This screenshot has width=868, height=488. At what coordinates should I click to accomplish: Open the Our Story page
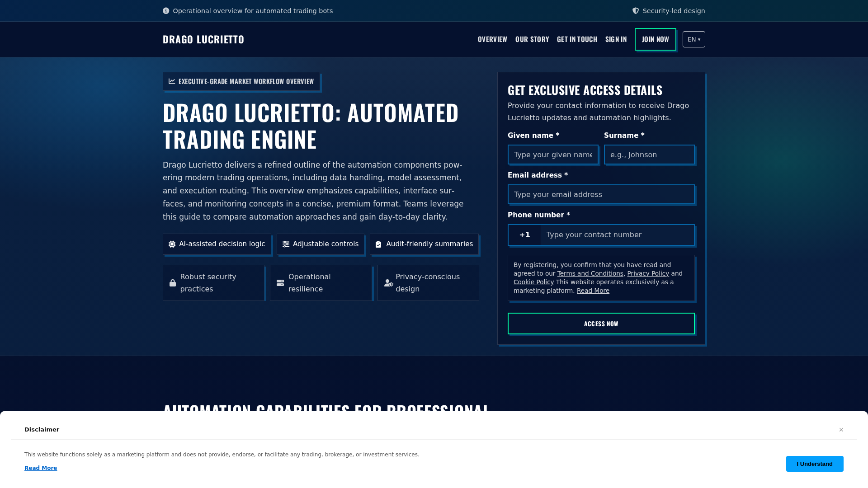[x=532, y=39]
